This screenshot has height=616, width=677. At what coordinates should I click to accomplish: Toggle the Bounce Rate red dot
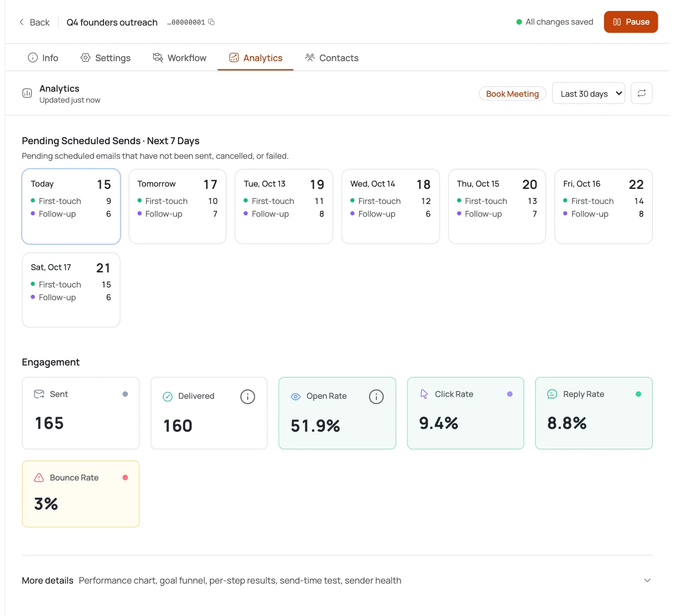tap(125, 478)
